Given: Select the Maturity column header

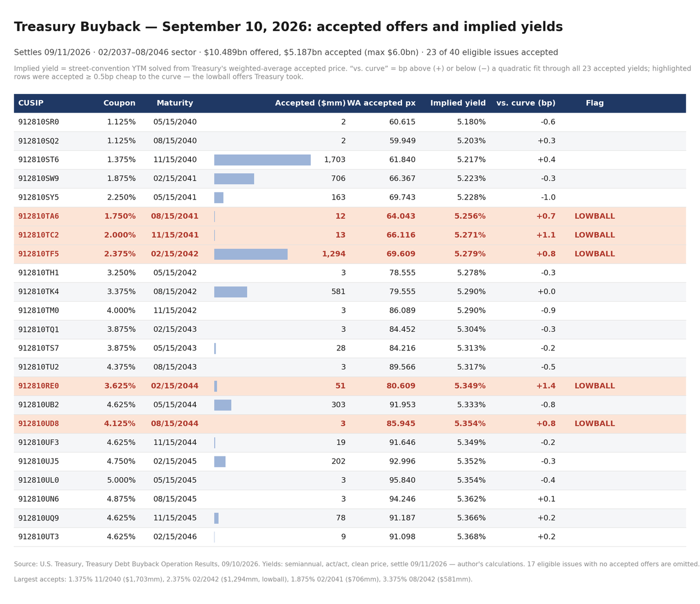Looking at the screenshot, I should (175, 103).
